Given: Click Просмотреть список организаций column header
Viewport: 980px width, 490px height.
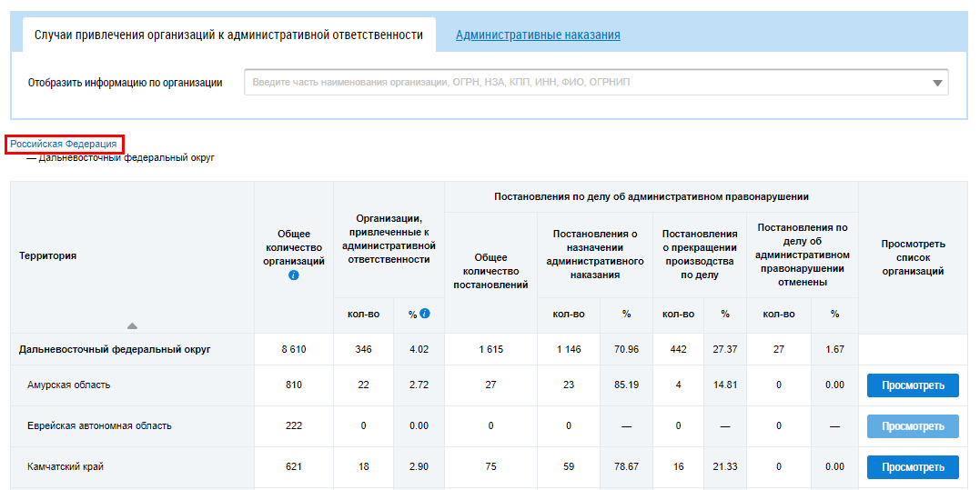Looking at the screenshot, I should tap(913, 257).
